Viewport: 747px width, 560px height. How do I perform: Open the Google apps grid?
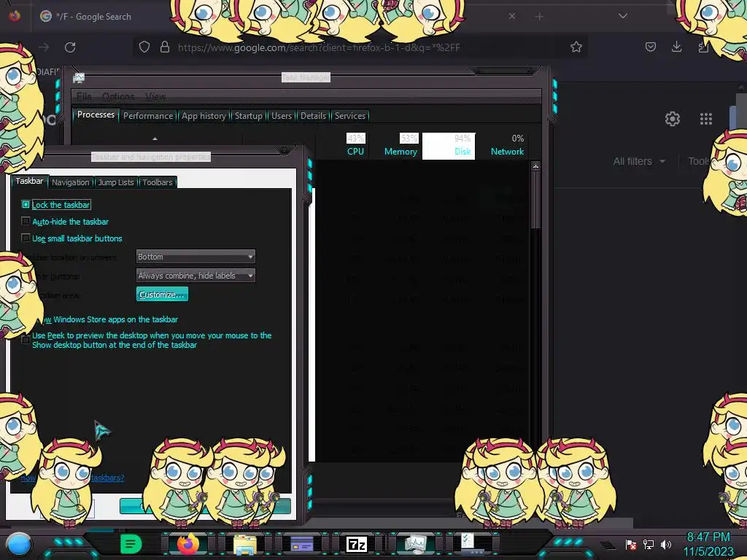[x=706, y=119]
